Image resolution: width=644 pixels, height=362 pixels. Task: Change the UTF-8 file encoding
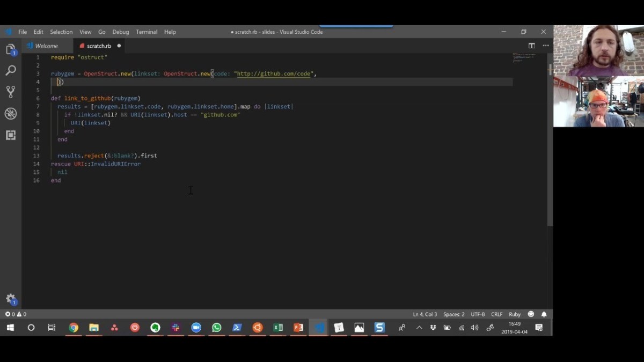pos(478,314)
